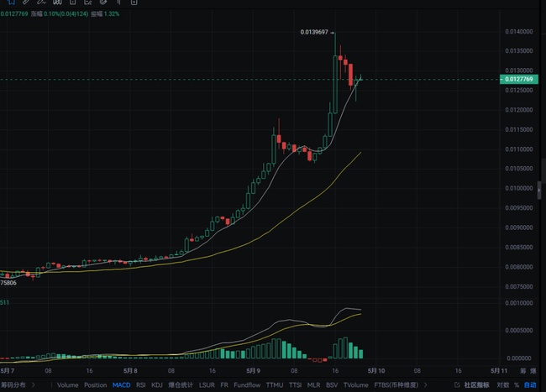
Task: Expand the side panel handle on right edge
Action: [x=539, y=191]
